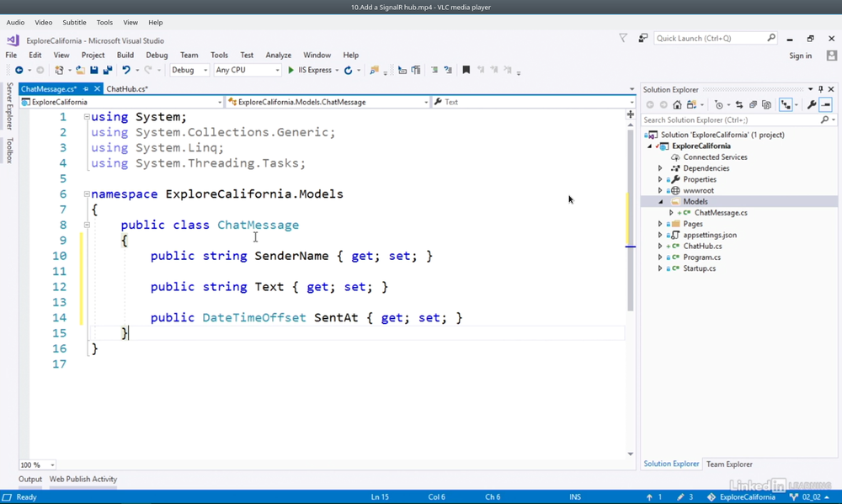Click the Solutions and Folders switch icon
The image size is (842, 504).
[692, 104]
